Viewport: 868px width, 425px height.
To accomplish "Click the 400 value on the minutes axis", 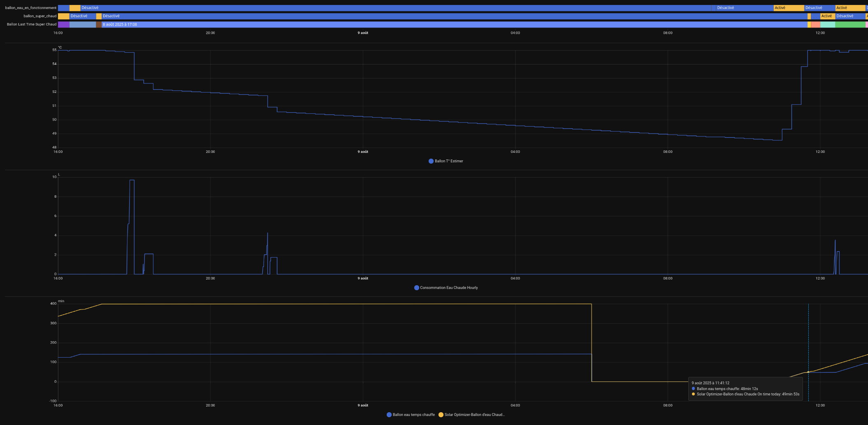I will point(53,304).
